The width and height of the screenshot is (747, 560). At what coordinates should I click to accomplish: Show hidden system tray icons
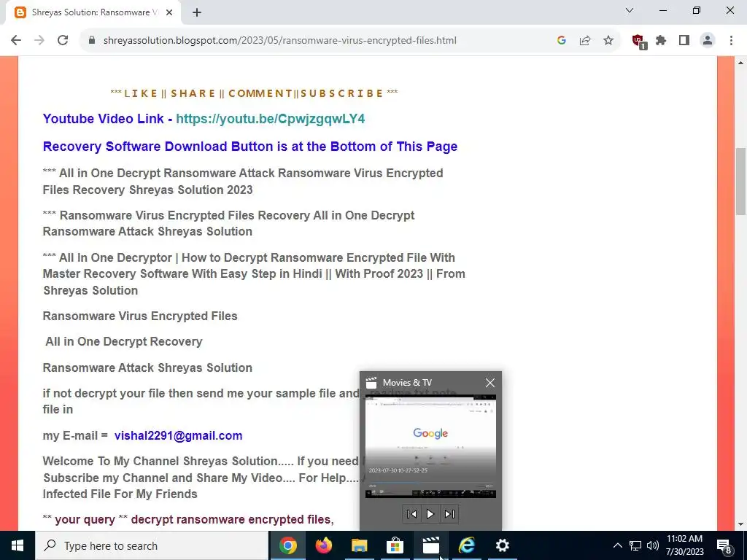617,545
